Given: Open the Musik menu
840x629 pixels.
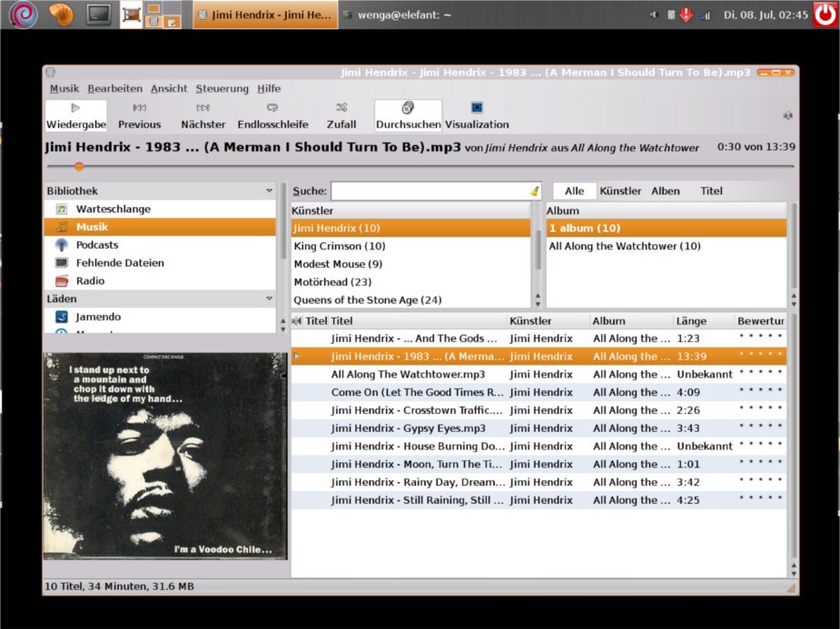Looking at the screenshot, I should pyautogui.click(x=64, y=88).
